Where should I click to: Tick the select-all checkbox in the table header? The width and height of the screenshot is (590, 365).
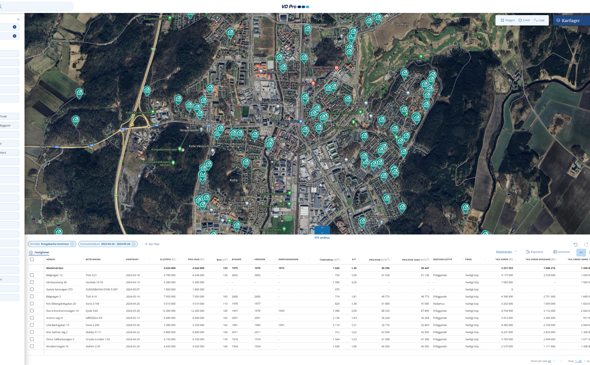click(32, 259)
